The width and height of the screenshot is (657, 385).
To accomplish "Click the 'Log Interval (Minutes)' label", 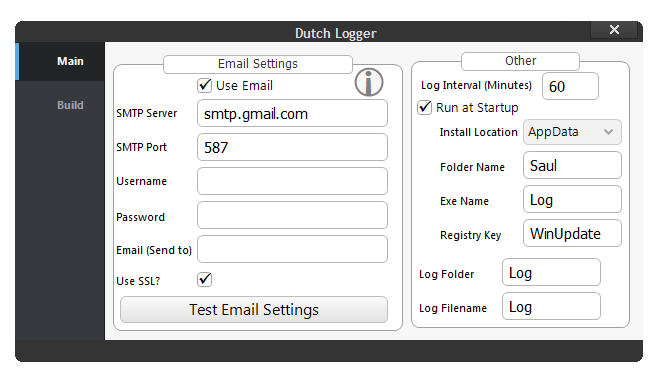I will click(x=476, y=85).
